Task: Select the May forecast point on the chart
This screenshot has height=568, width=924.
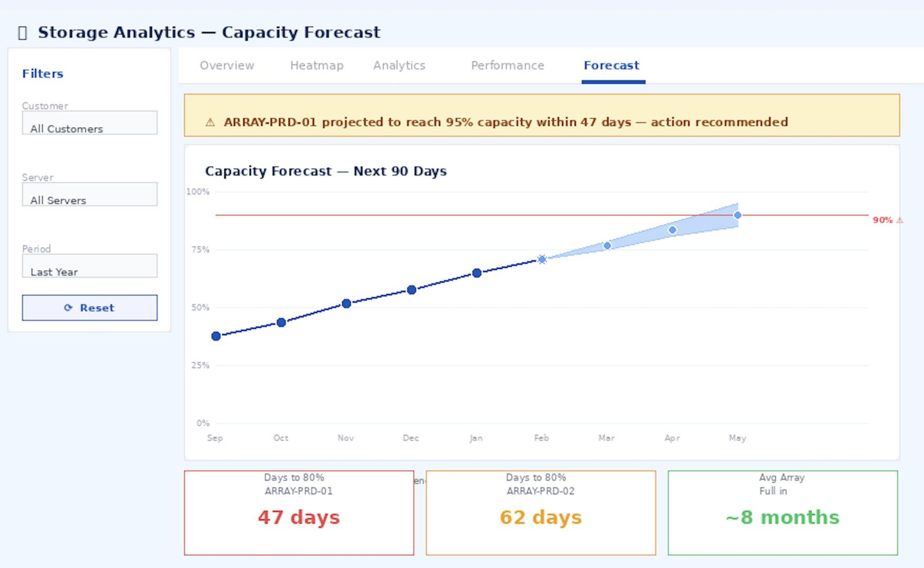Action: tap(737, 215)
